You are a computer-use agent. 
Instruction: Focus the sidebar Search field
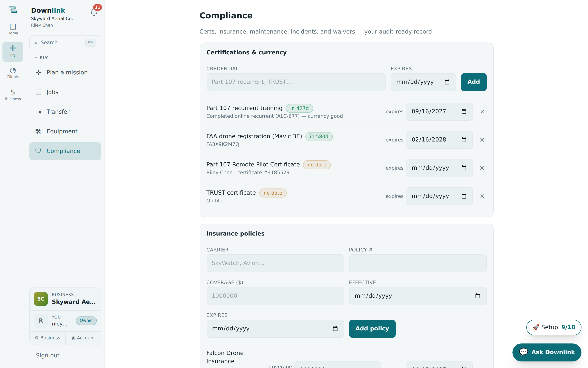pos(65,43)
